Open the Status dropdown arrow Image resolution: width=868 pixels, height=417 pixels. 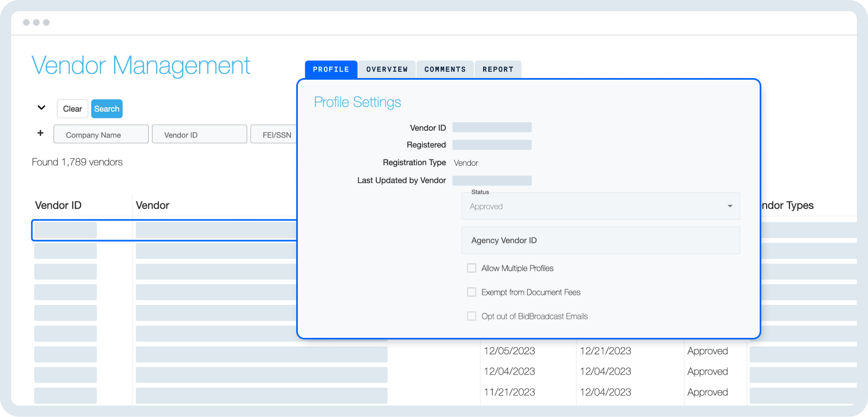729,206
